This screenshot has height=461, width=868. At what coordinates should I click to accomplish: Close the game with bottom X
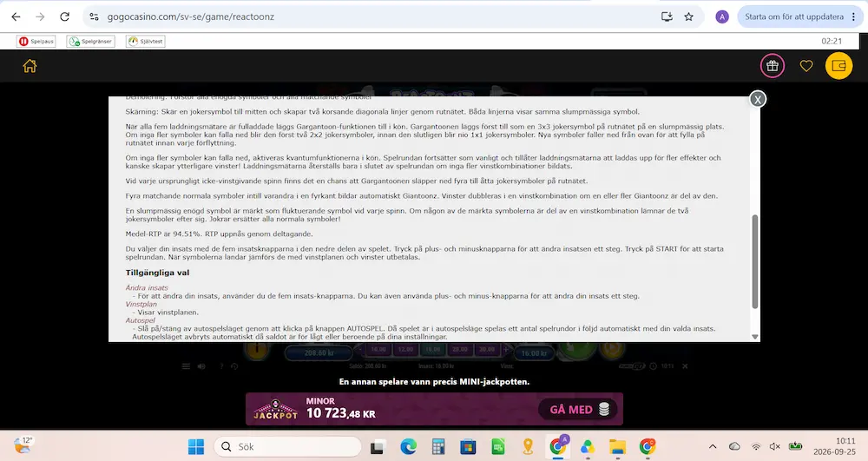(685, 366)
